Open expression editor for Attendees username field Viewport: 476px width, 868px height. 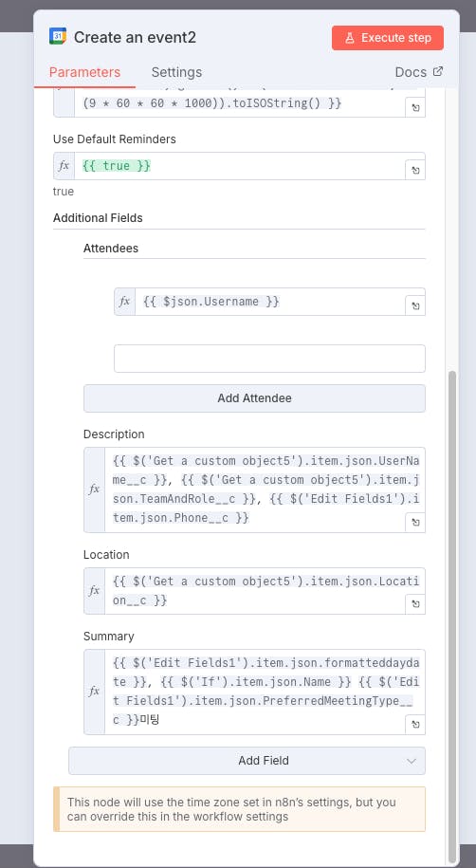point(415,305)
